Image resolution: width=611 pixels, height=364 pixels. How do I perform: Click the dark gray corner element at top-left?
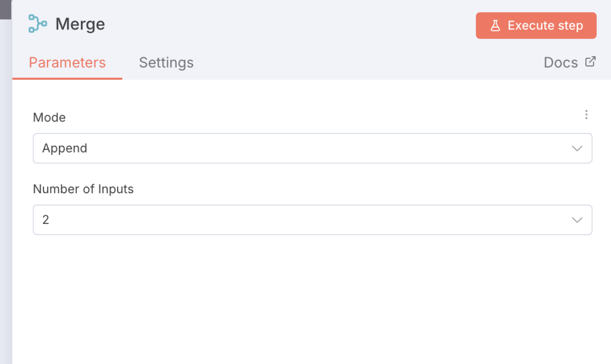(x=5, y=9)
